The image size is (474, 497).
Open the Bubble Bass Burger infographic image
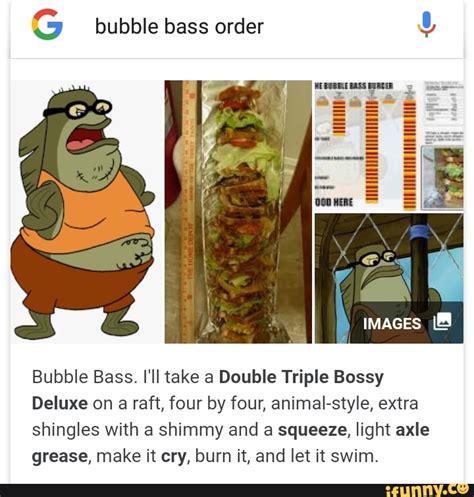(389, 146)
